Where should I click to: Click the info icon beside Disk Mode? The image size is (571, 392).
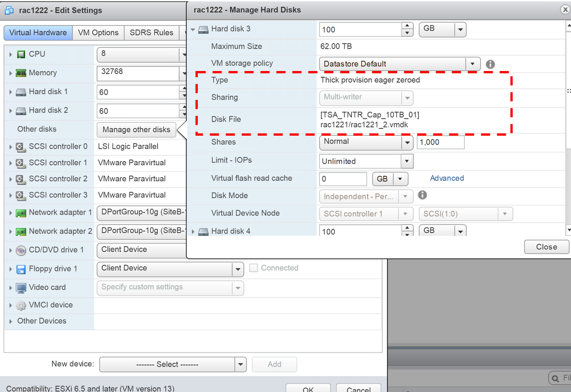tap(422, 195)
